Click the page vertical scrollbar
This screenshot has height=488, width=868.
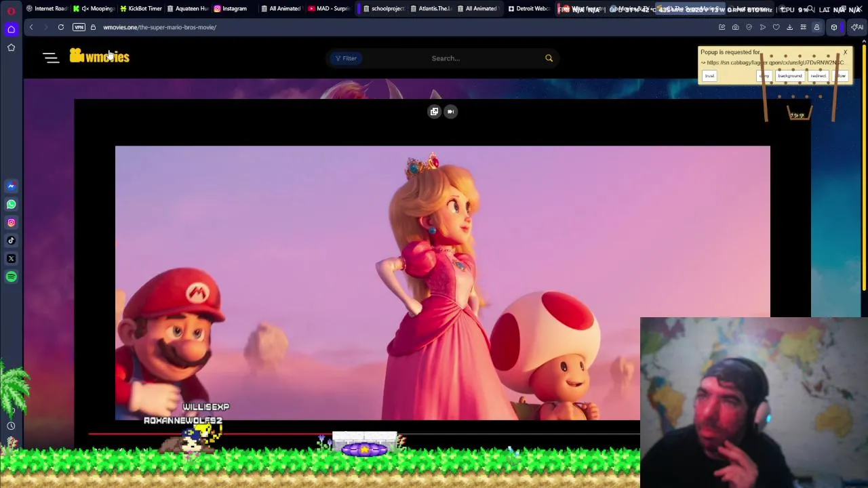[864, 166]
